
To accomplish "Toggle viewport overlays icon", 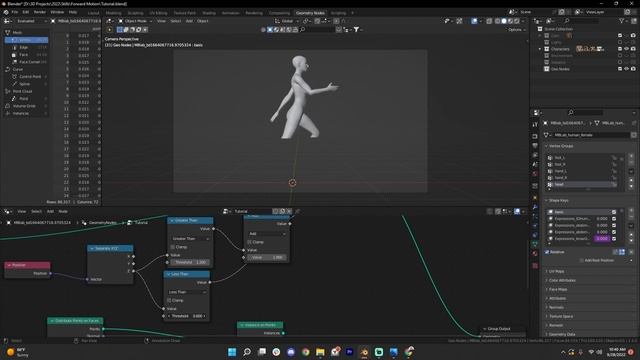I will 474,21.
